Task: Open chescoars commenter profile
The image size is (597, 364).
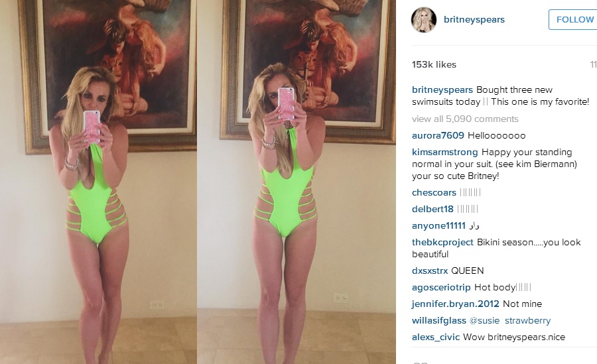Action: pos(434,193)
